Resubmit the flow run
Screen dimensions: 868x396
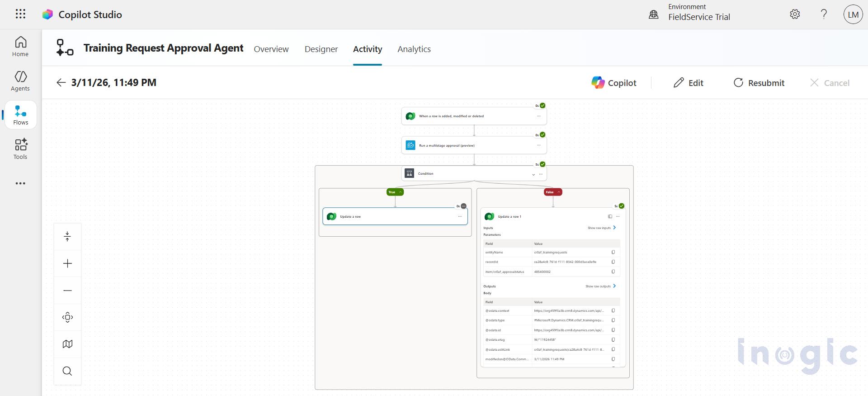[x=759, y=82]
